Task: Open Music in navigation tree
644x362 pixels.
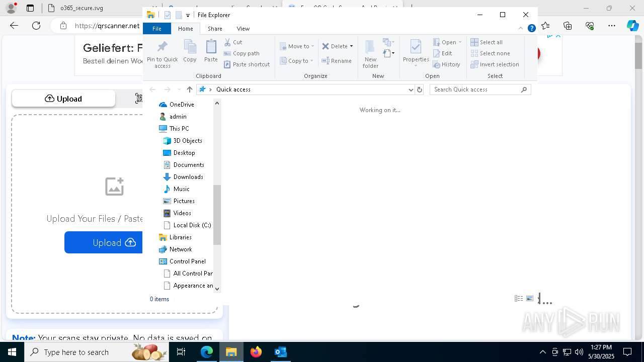Action: click(177, 189)
